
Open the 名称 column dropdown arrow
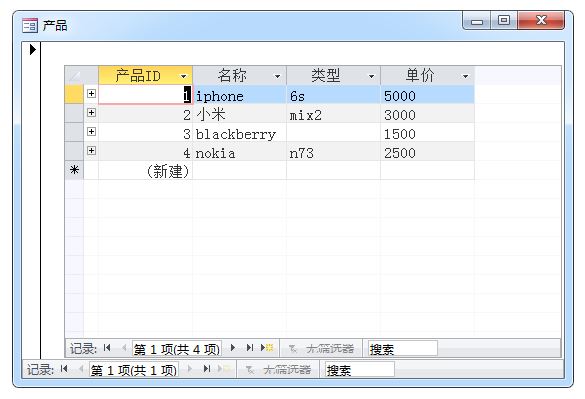[278, 76]
